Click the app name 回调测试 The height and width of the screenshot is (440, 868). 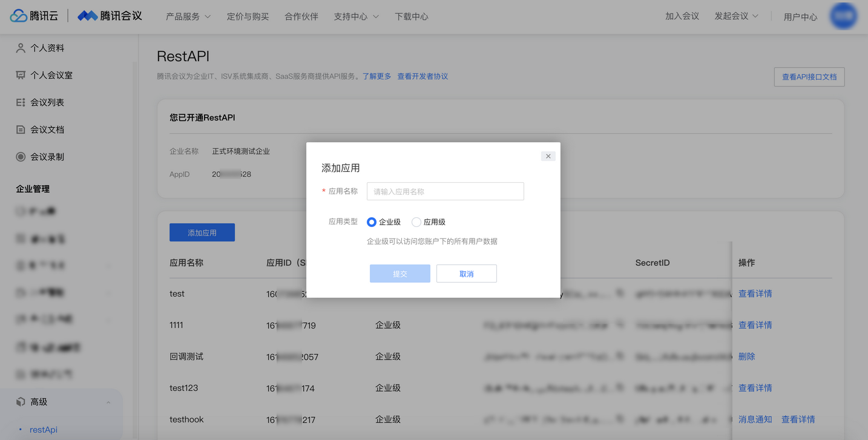click(186, 356)
